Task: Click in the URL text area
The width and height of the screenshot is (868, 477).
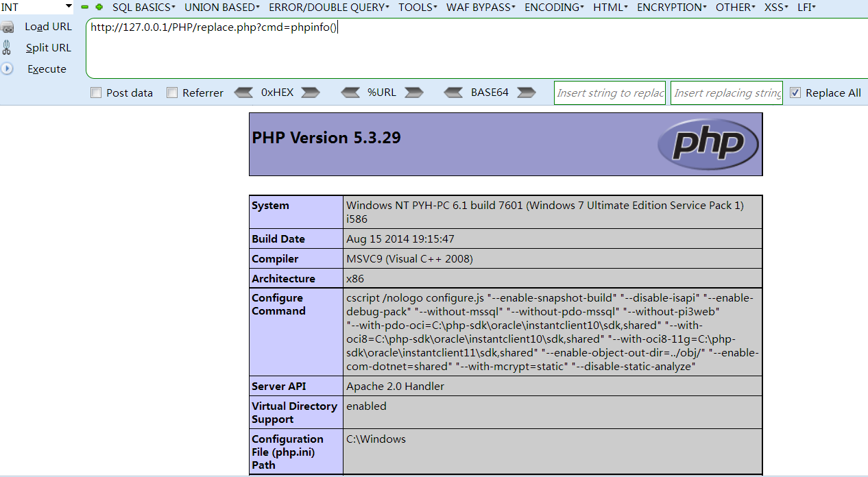Action: [x=477, y=48]
